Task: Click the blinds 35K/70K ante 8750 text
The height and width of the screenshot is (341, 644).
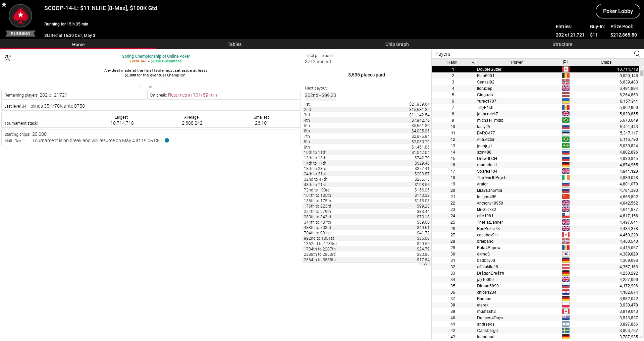Action: point(58,106)
